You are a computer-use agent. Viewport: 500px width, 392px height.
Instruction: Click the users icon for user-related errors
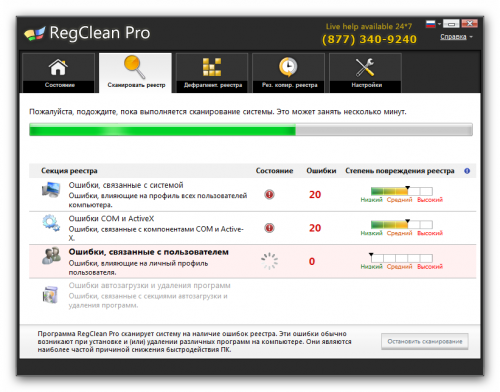tap(51, 256)
